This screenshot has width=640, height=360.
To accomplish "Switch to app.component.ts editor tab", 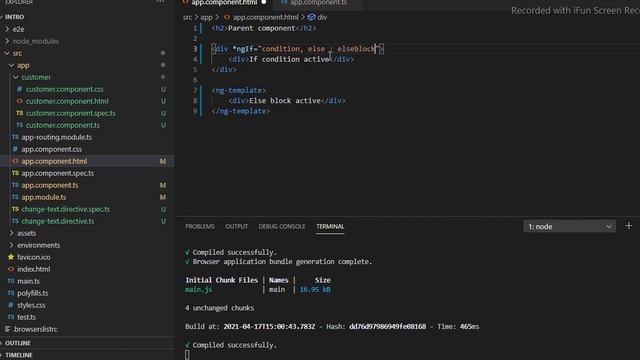I will 318,3.
